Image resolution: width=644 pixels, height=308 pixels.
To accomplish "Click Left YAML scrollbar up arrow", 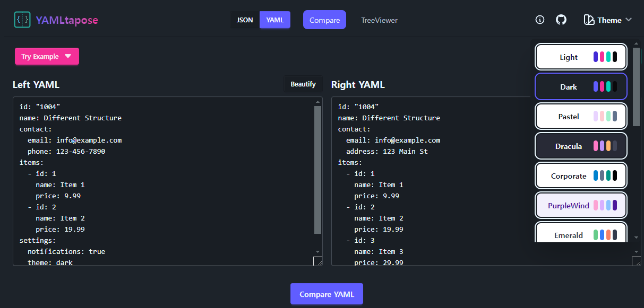I will [x=317, y=101].
